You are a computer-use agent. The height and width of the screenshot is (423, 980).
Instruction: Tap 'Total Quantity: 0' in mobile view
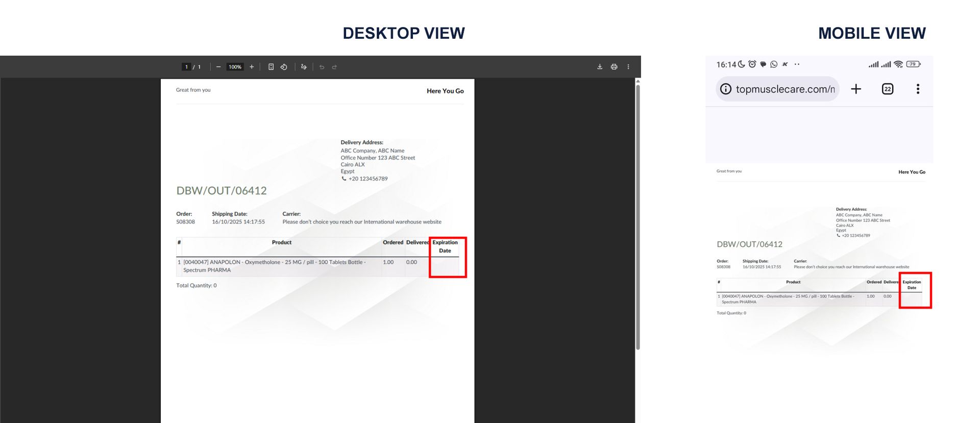point(731,313)
